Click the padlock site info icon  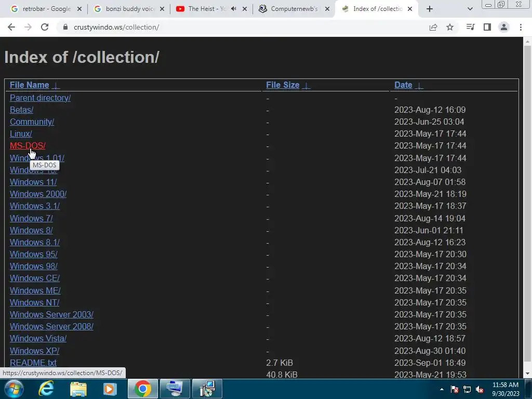click(65, 27)
